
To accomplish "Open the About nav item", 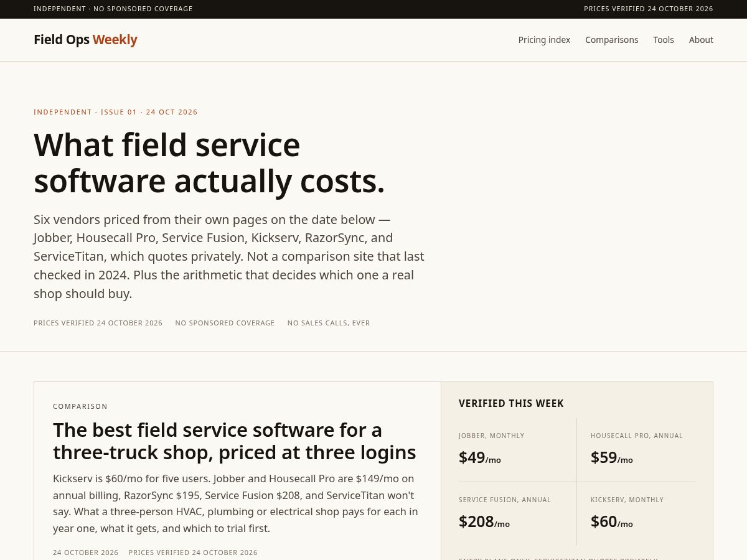I will 701,40.
